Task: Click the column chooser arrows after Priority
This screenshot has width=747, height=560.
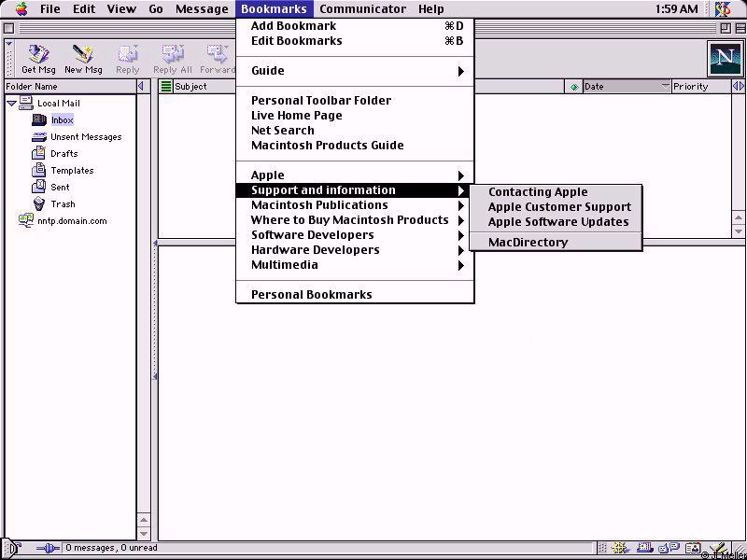Action: coord(739,86)
